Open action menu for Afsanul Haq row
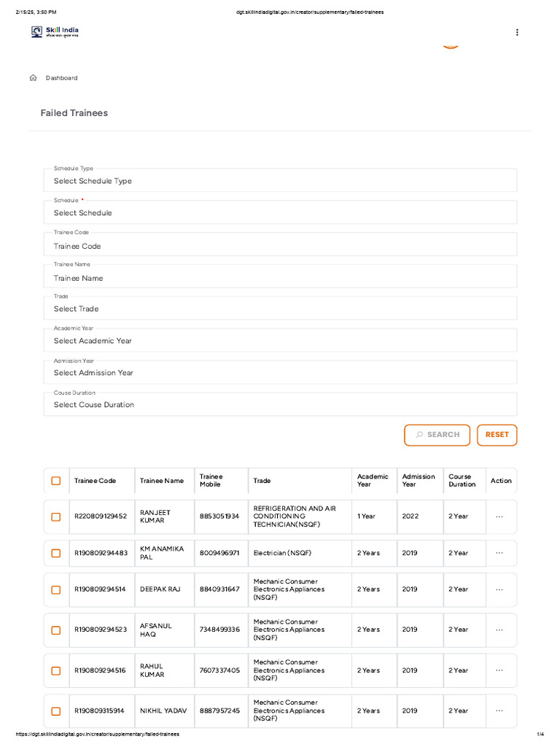The width and height of the screenshot is (560, 747). (x=499, y=630)
